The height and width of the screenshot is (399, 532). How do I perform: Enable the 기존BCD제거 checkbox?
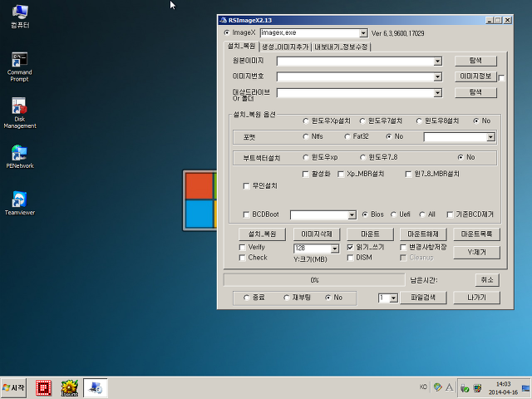click(450, 214)
